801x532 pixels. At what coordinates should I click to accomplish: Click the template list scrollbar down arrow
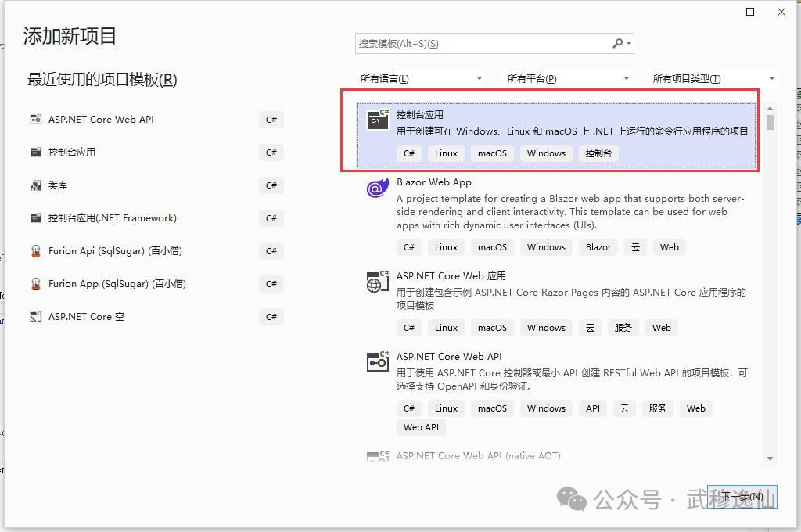point(770,459)
